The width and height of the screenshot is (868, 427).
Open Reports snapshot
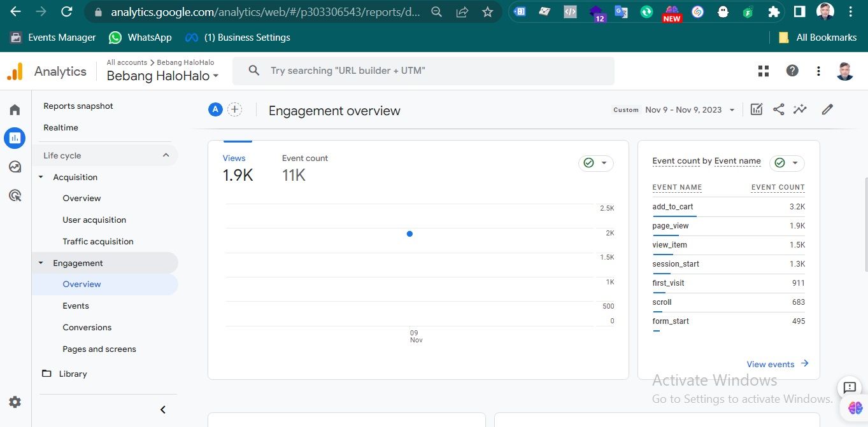click(78, 106)
